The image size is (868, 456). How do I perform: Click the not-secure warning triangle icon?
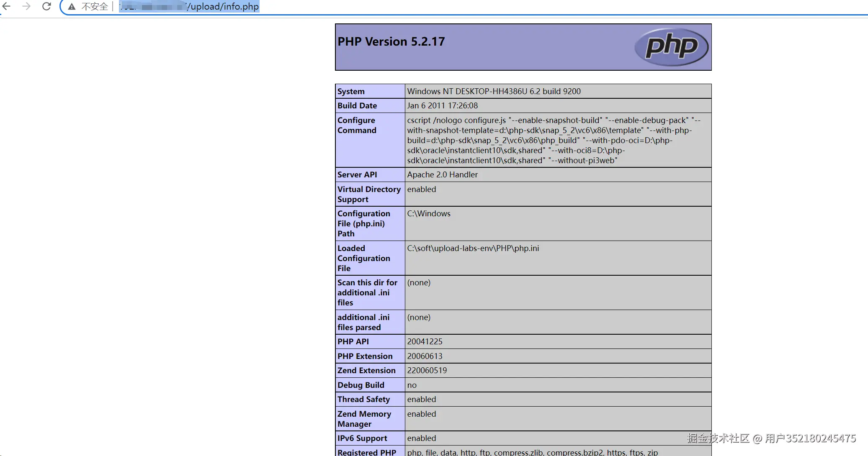coord(72,7)
